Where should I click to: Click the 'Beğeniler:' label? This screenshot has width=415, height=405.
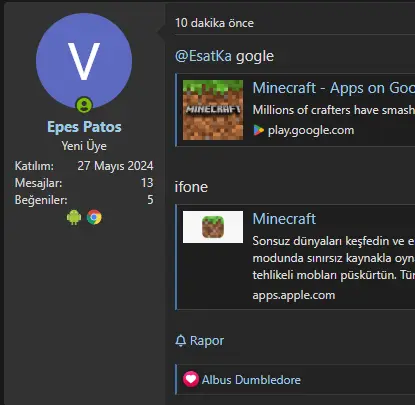[41, 200]
